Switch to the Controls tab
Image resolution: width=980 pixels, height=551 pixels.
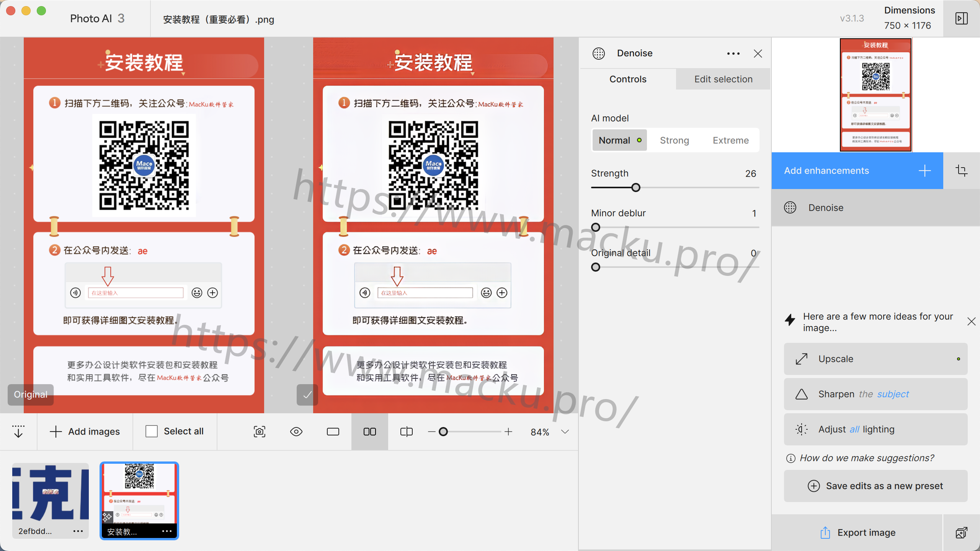(628, 79)
